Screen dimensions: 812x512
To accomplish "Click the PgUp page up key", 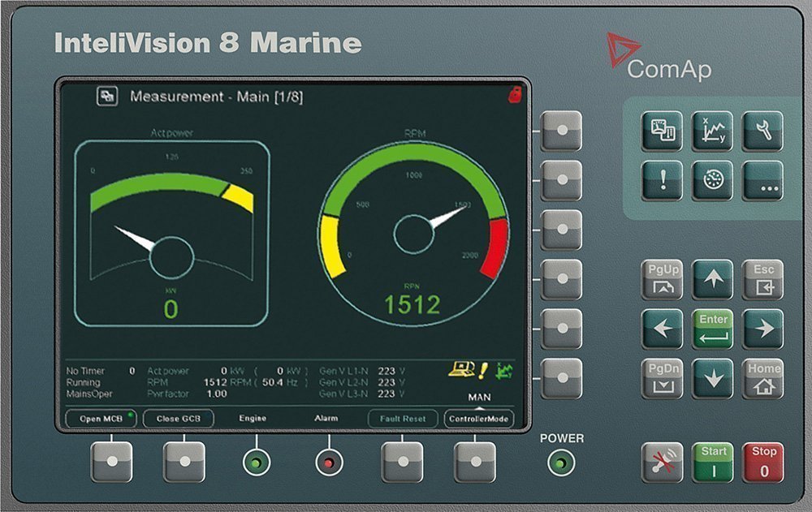I will [x=663, y=280].
